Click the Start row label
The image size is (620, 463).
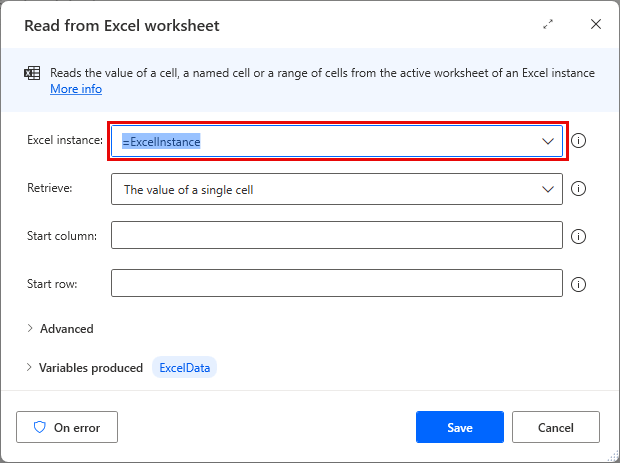pyautogui.click(x=52, y=284)
